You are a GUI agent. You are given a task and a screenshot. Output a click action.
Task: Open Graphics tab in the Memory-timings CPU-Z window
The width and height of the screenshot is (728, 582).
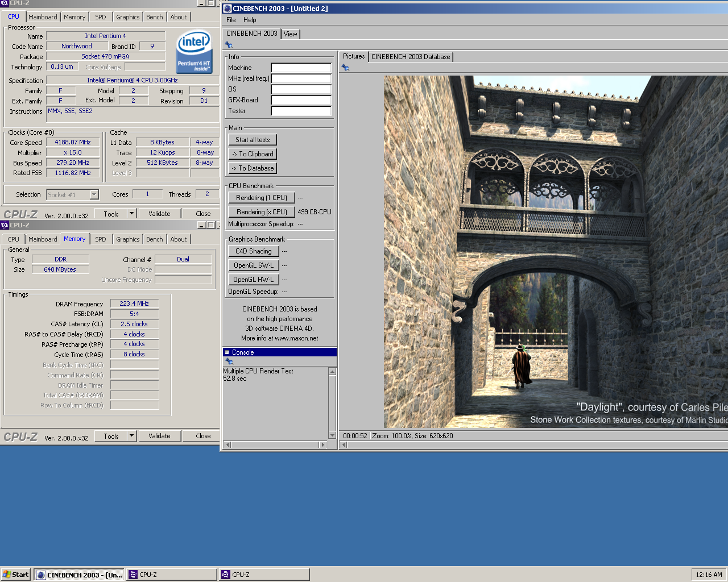click(127, 239)
